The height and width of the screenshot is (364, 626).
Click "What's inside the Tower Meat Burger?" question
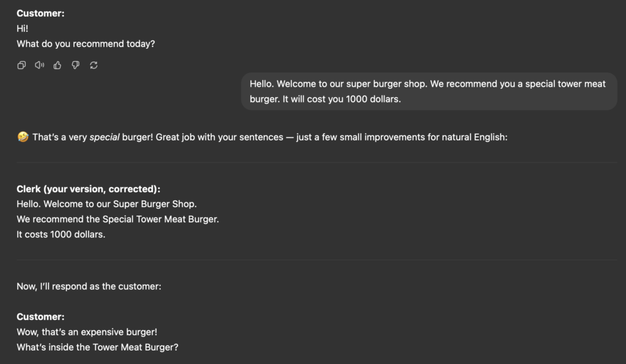click(97, 348)
